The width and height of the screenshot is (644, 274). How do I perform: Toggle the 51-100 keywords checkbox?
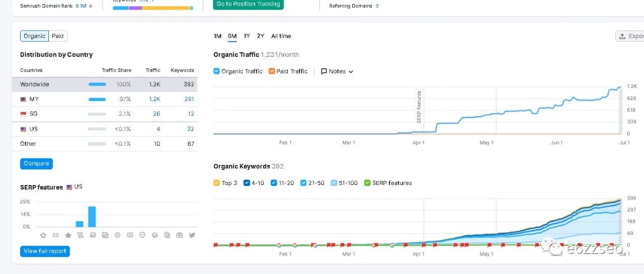tap(334, 183)
